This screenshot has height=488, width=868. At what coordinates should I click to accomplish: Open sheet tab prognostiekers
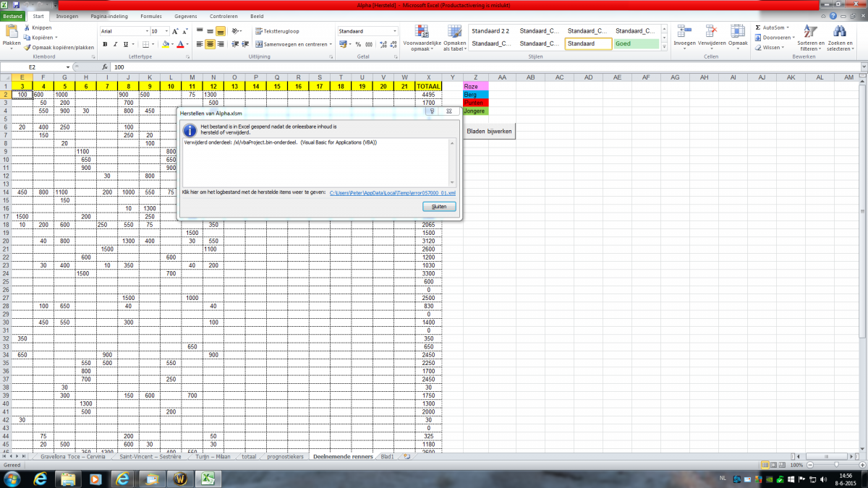285,457
